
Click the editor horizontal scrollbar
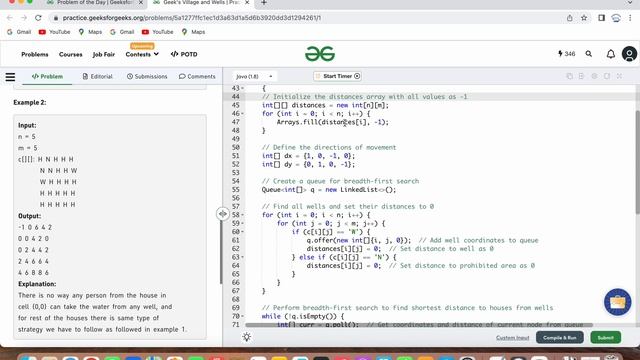pyautogui.click(x=419, y=325)
